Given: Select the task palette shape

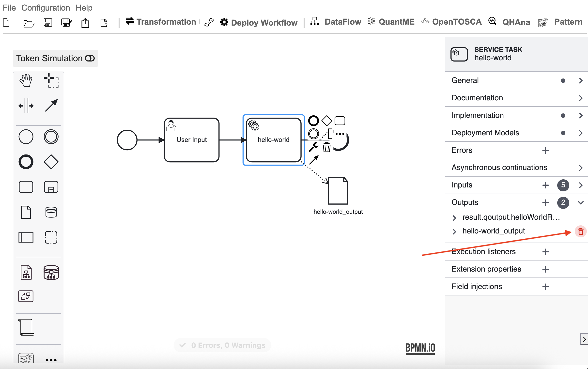Looking at the screenshot, I should click(26, 187).
